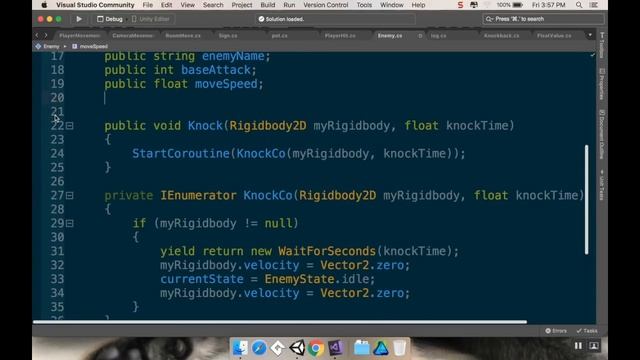Switch to the pot.cs tab

(x=280, y=36)
